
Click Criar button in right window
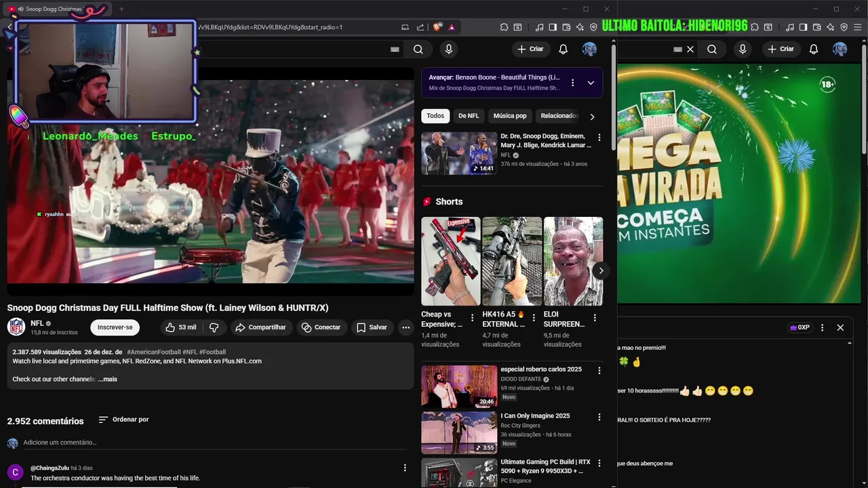pyautogui.click(x=781, y=49)
